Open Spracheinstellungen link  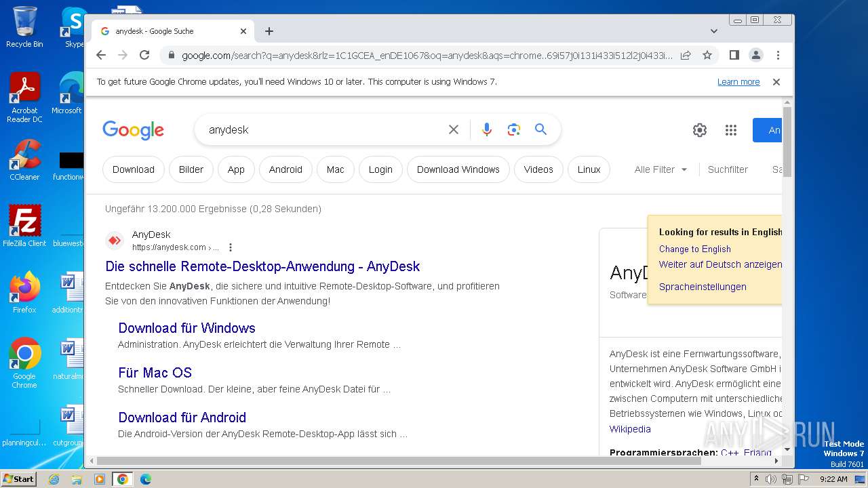click(x=703, y=287)
